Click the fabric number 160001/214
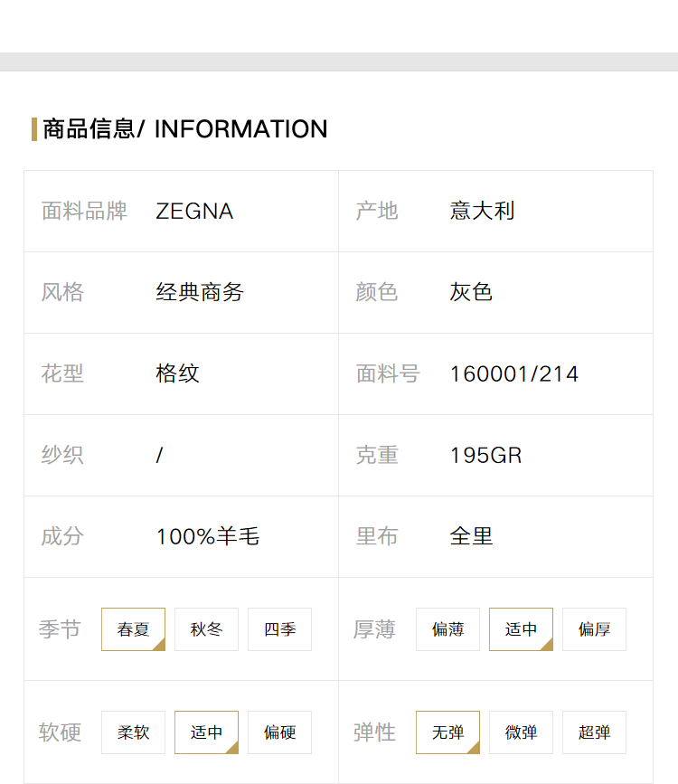Image resolution: width=678 pixels, height=784 pixels. (514, 374)
